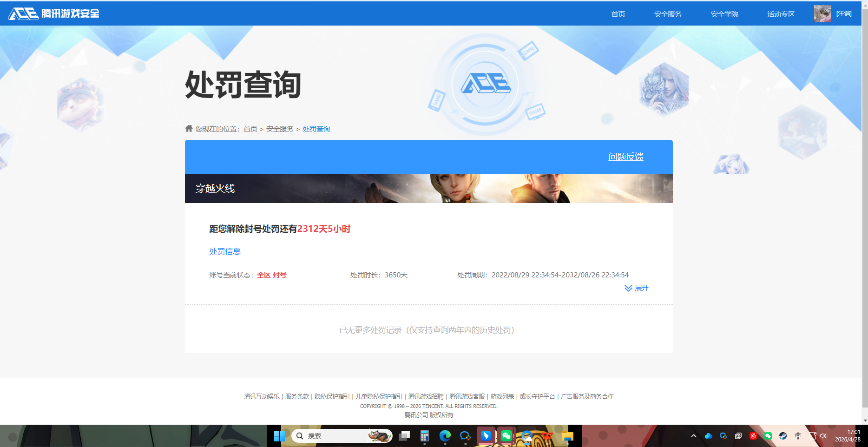Open Calculator from the taskbar

point(424,436)
